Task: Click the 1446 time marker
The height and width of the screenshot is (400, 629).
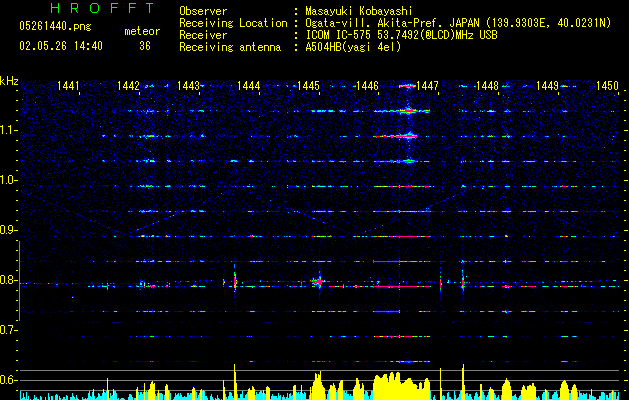Action: [x=367, y=86]
